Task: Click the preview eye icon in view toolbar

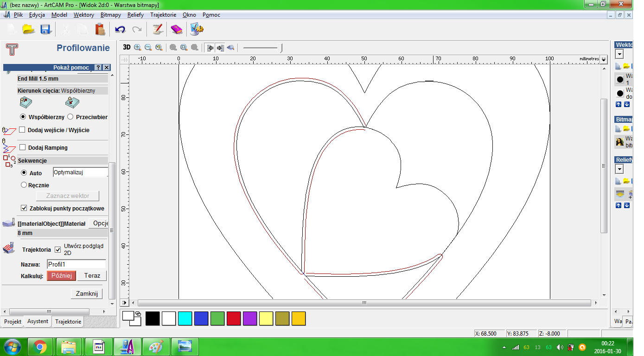Action: pyautogui.click(x=230, y=47)
